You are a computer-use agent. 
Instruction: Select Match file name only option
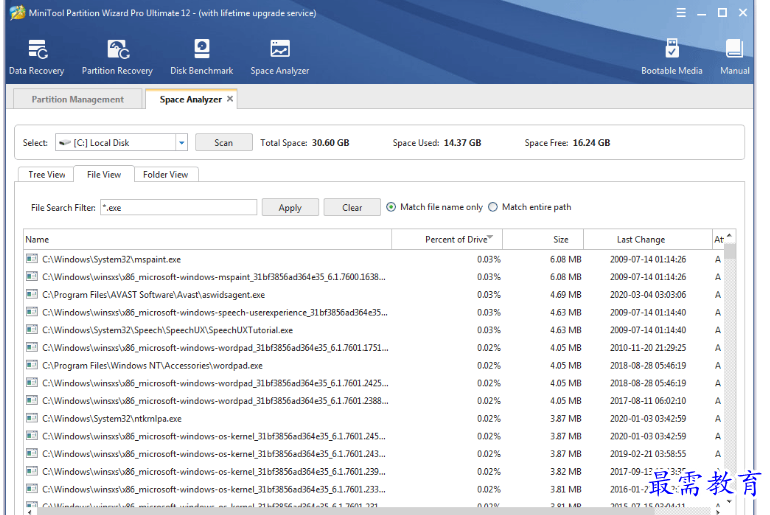coord(391,207)
